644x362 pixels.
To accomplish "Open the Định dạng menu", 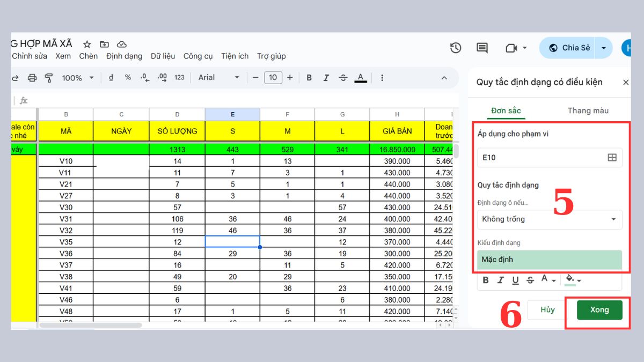I will pos(125,56).
